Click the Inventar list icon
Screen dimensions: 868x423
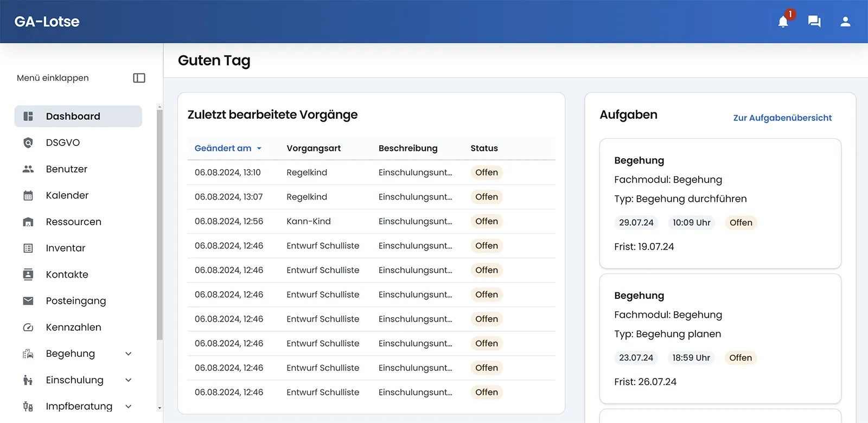tap(28, 248)
